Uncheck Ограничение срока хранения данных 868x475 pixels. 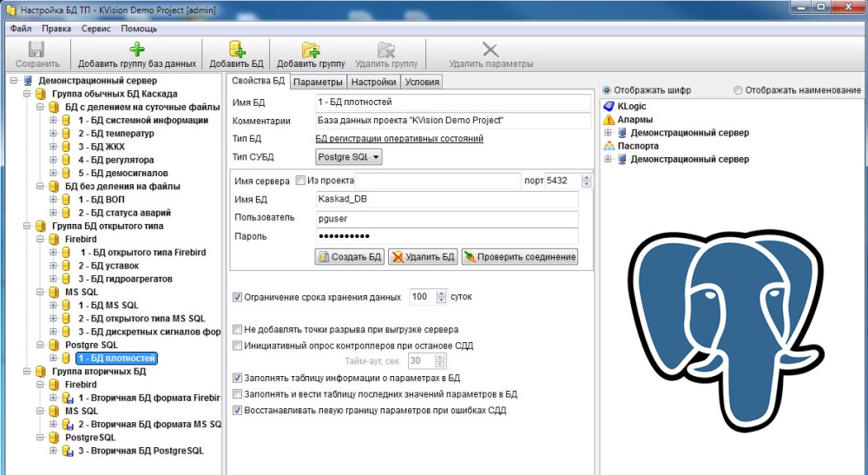pos(237,297)
